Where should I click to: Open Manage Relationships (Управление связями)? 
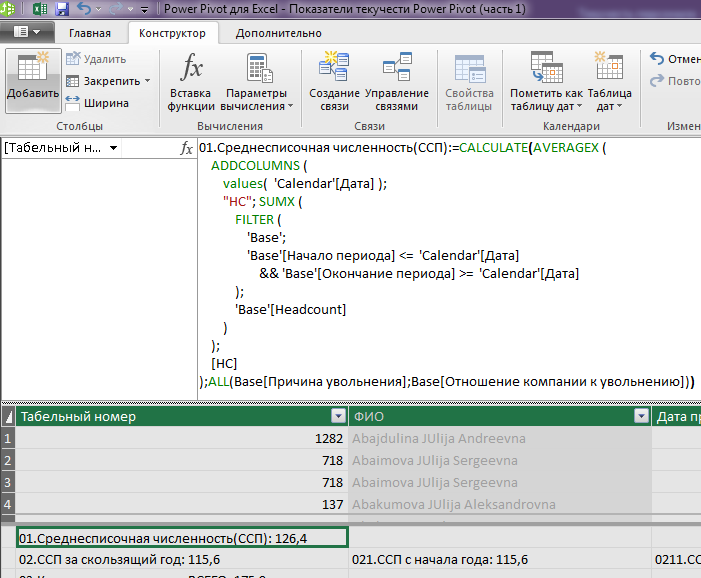click(x=397, y=81)
